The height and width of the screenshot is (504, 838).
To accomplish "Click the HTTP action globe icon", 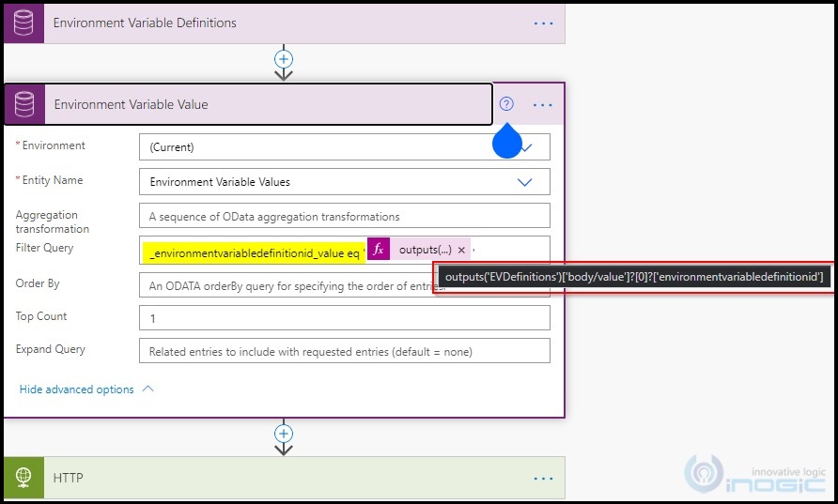I will (24, 478).
